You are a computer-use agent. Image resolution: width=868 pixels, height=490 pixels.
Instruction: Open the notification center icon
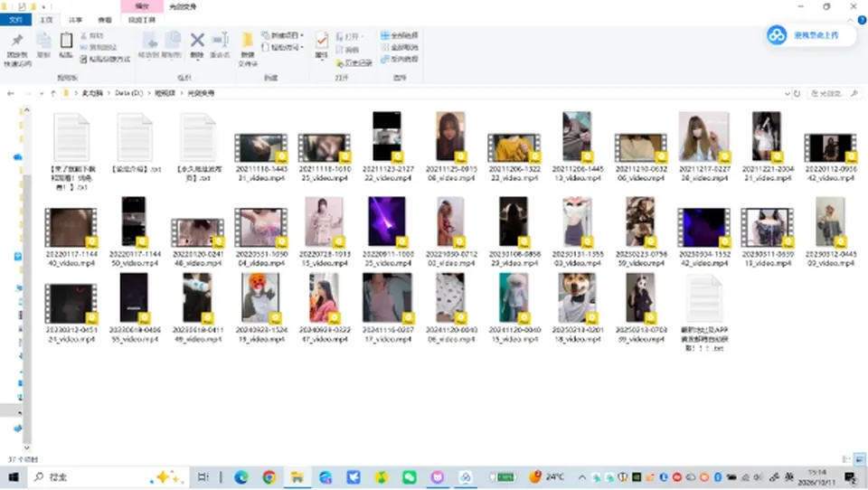coord(851,476)
